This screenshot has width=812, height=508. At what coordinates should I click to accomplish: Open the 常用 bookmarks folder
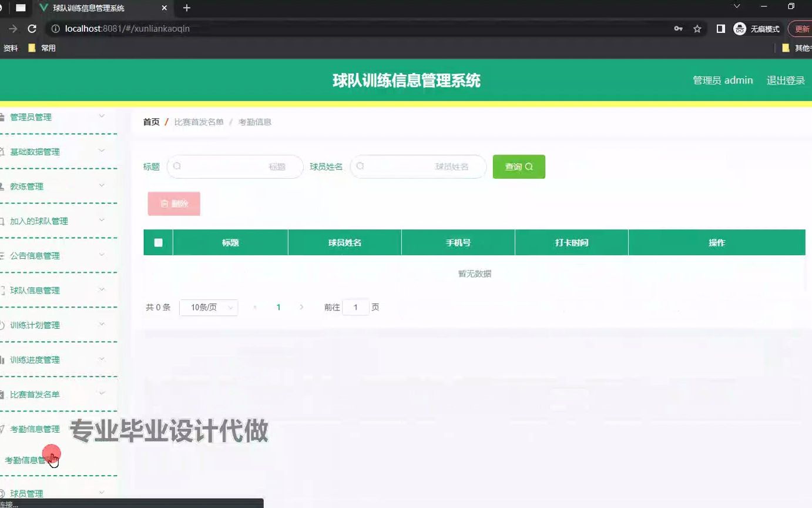pos(42,48)
